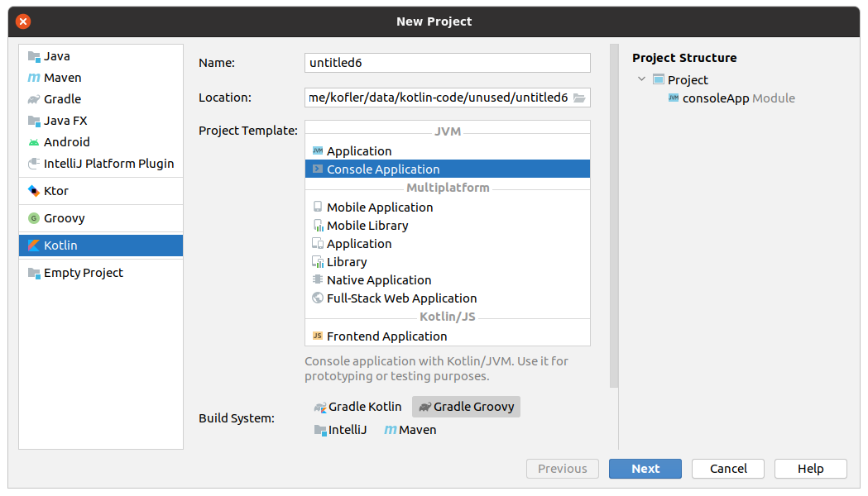Select Gradle Kotlin build system
The height and width of the screenshot is (496, 868).
pos(357,407)
